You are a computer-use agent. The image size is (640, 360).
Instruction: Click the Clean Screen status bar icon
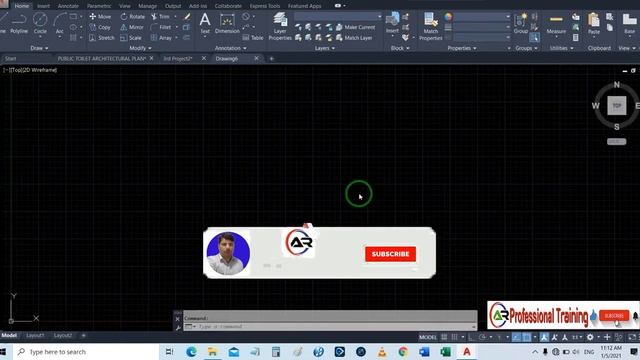pos(632,337)
